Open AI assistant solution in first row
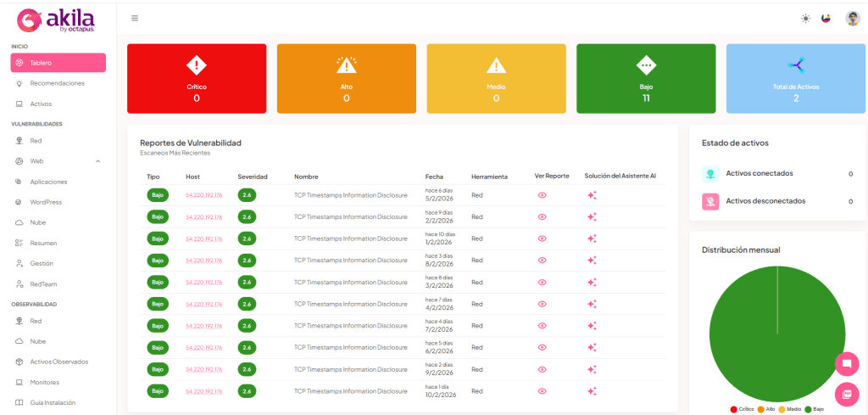The width and height of the screenshot is (868, 415). coord(592,195)
